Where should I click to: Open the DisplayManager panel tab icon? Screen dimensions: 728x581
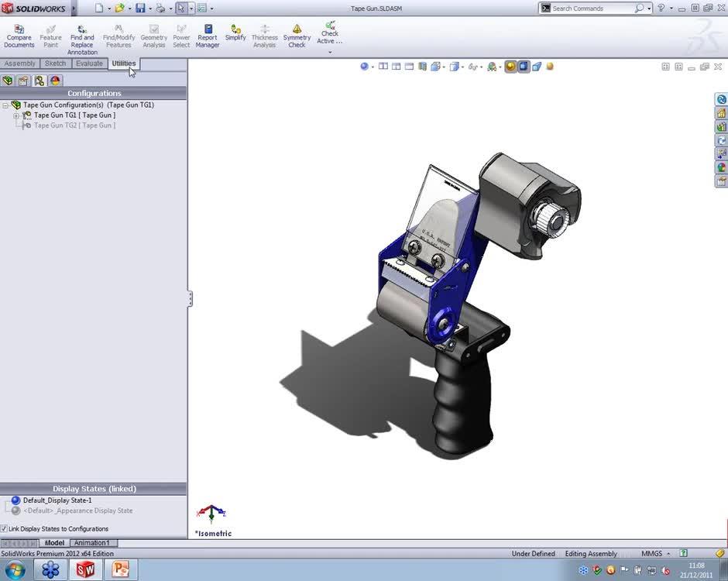coord(55,81)
